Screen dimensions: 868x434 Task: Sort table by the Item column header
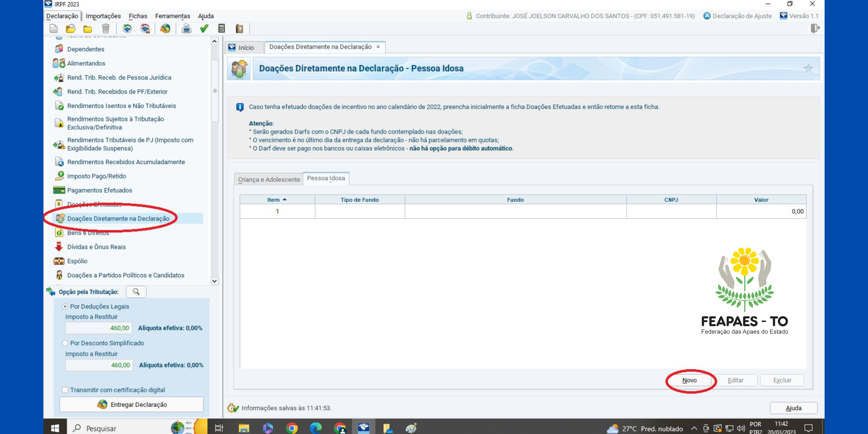click(277, 200)
